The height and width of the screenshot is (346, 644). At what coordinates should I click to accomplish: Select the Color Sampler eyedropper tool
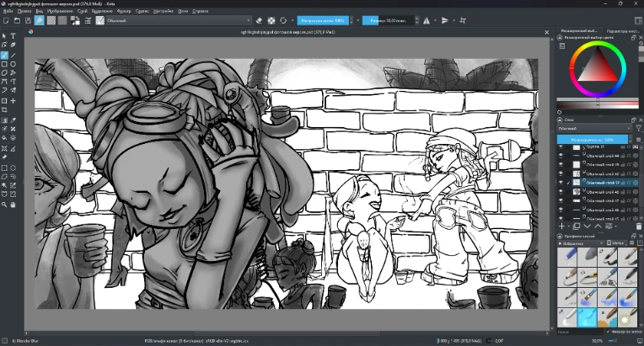[x=13, y=120]
